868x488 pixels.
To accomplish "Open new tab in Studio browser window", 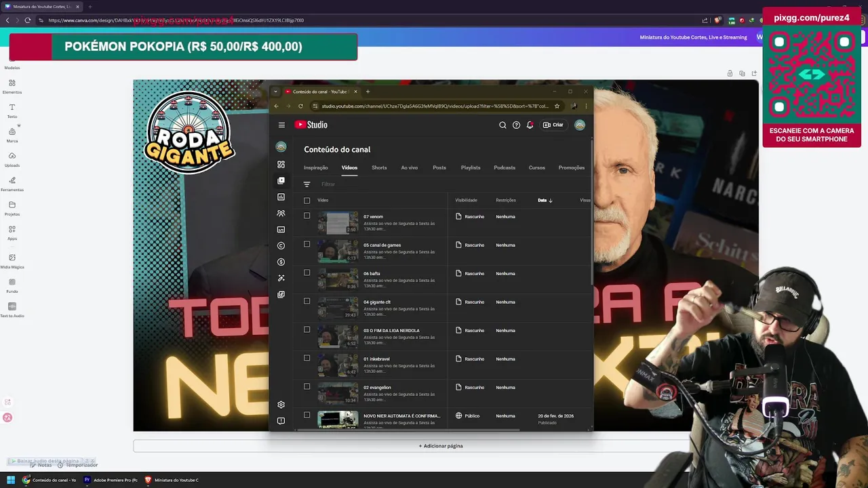I will pyautogui.click(x=368, y=91).
